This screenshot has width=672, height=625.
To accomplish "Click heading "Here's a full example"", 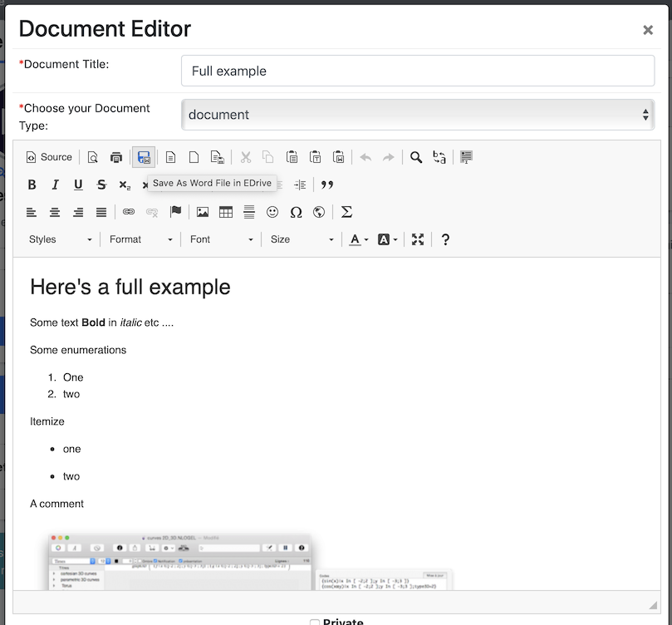I will tap(130, 287).
